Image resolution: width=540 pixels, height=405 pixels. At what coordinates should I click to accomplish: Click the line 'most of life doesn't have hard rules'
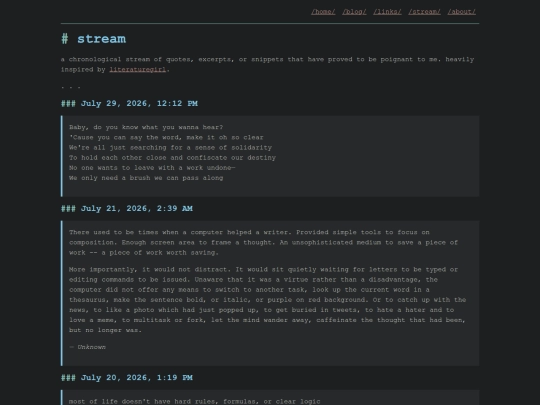[195, 402]
